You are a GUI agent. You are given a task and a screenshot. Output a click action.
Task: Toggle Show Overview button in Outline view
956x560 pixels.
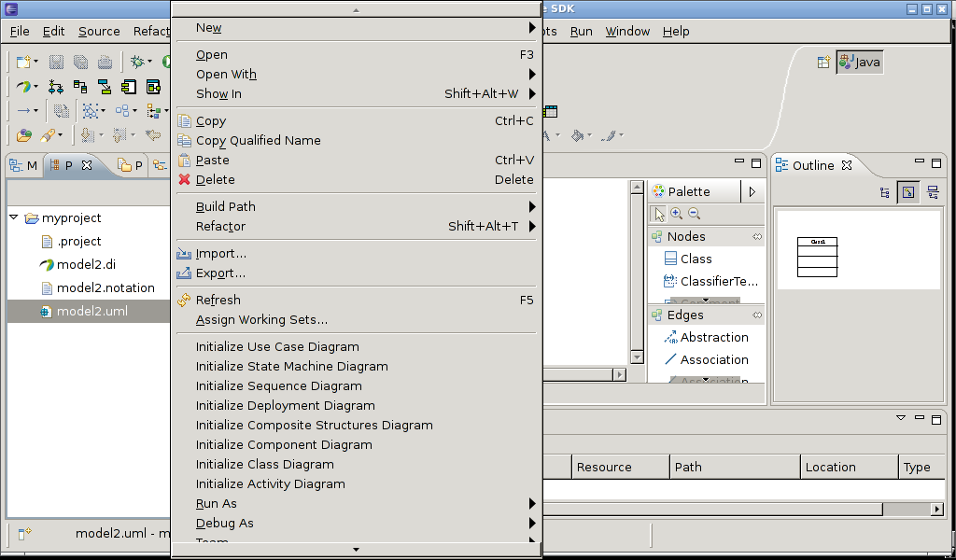click(907, 192)
